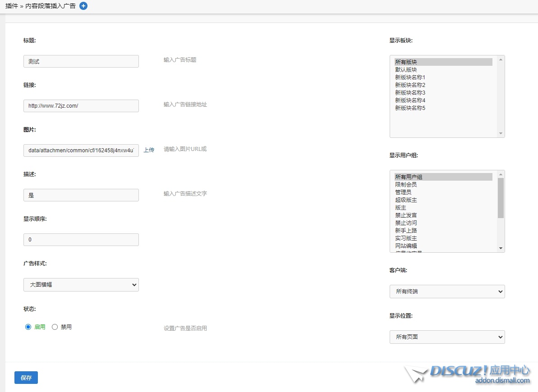Choose 管理员 in the user group list
The width and height of the screenshot is (538, 392).
coord(403,192)
